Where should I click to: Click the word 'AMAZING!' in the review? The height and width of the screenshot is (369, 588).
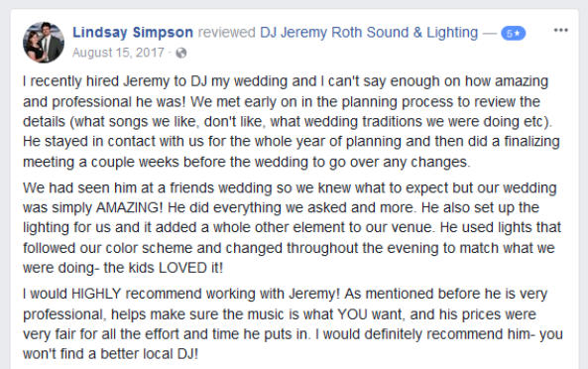coord(129,207)
